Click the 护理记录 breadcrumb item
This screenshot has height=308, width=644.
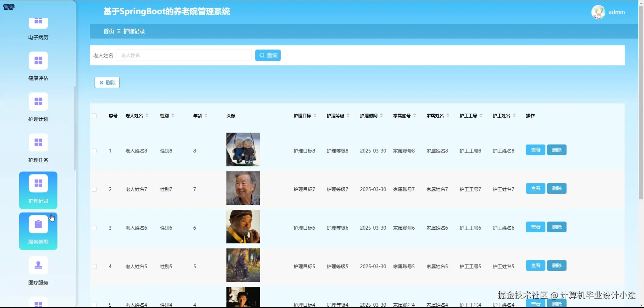coord(134,31)
